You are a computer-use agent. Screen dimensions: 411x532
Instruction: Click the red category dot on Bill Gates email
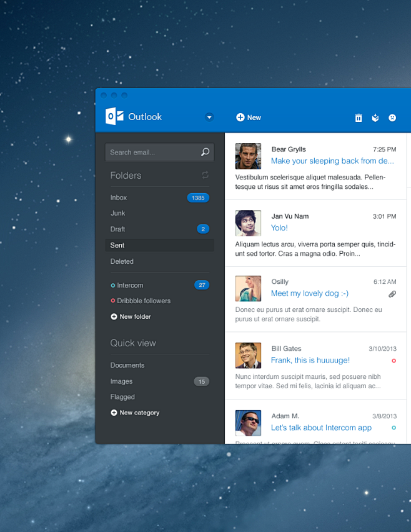click(x=394, y=361)
